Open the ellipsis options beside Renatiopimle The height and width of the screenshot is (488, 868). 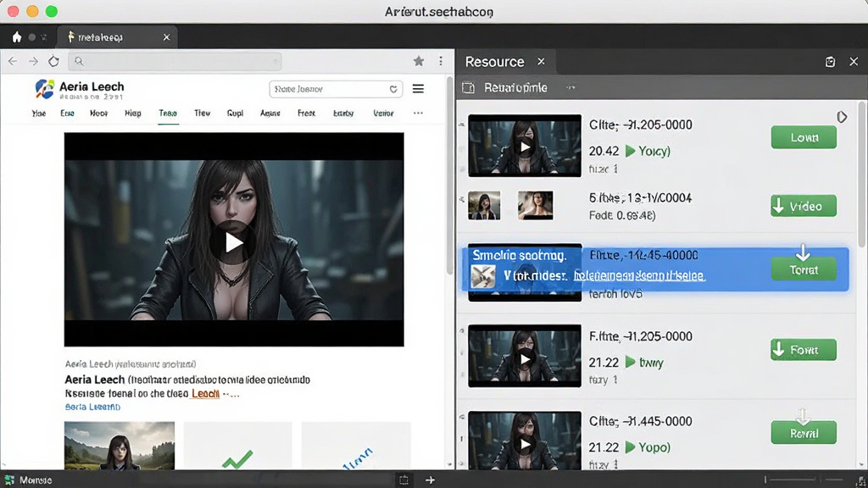570,88
